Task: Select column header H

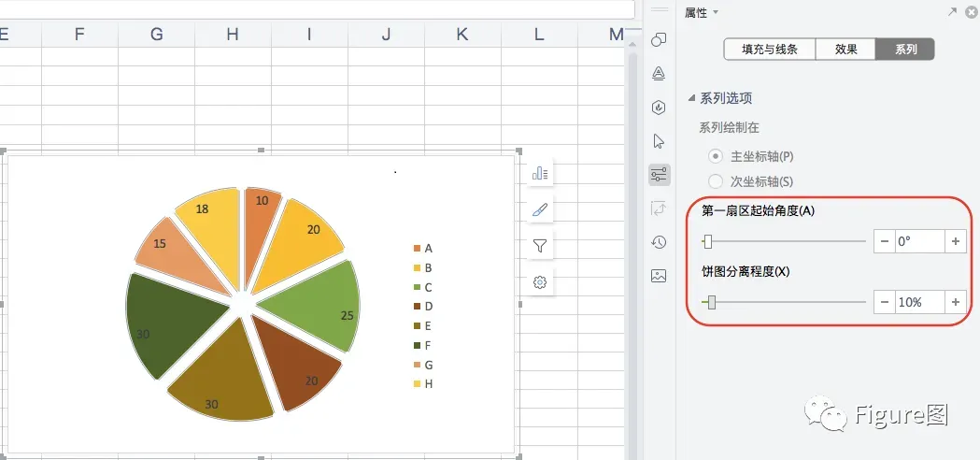Action: (233, 35)
